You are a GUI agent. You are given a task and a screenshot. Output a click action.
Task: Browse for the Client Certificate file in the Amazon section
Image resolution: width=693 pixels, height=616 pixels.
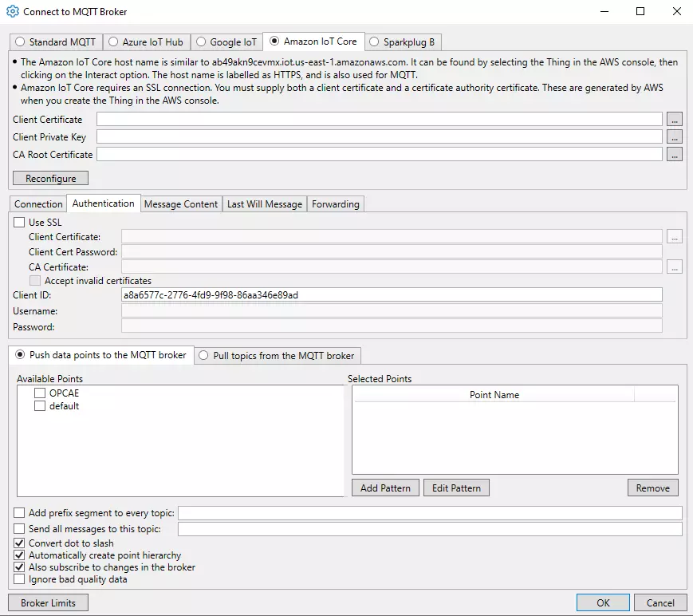(674, 120)
